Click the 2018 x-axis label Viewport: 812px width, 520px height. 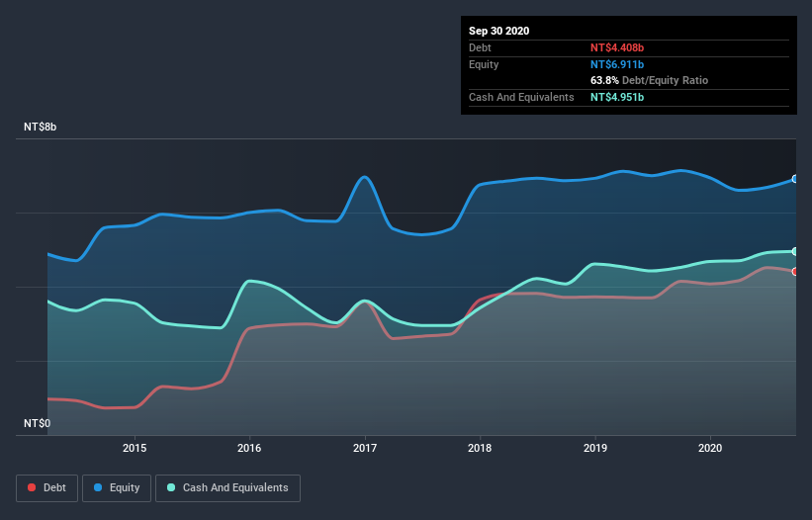pos(480,448)
